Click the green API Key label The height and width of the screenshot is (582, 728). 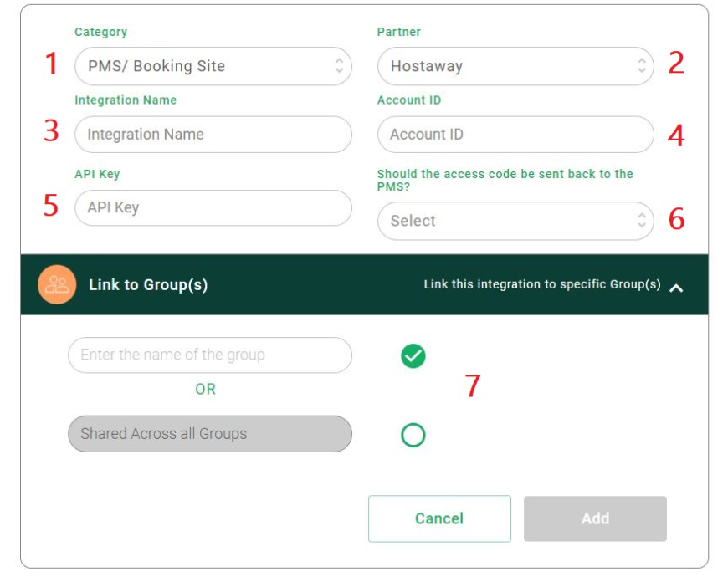[x=97, y=174]
